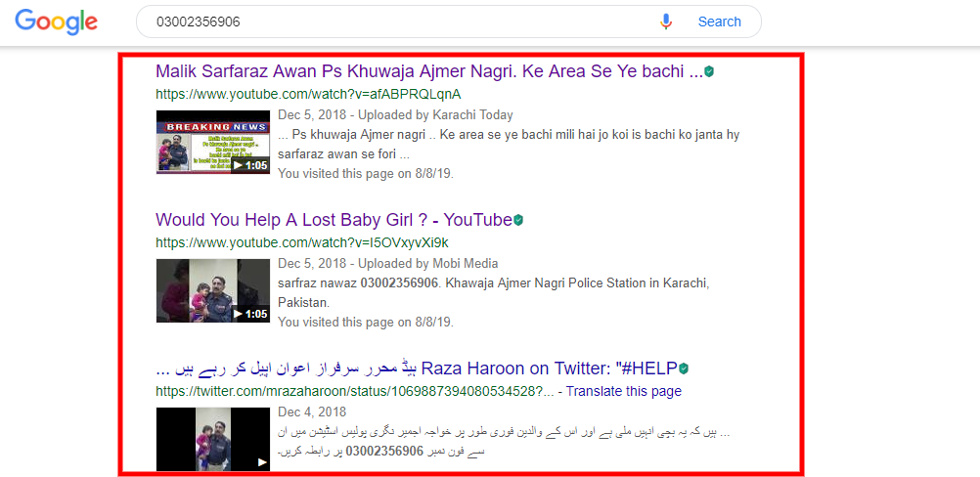980x477 pixels.
Task: Play the Mobi Media video thumbnail
Action: pos(212,290)
